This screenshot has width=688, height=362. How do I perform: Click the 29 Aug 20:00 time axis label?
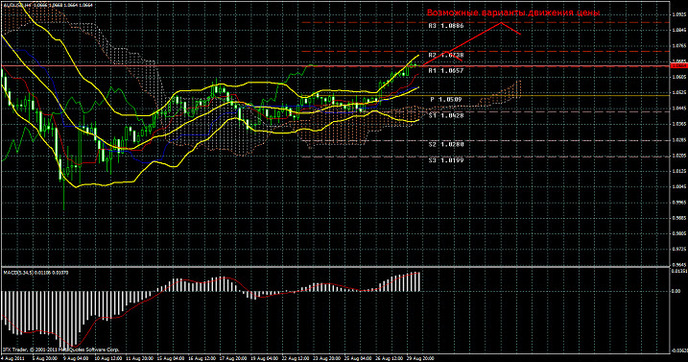421,358
